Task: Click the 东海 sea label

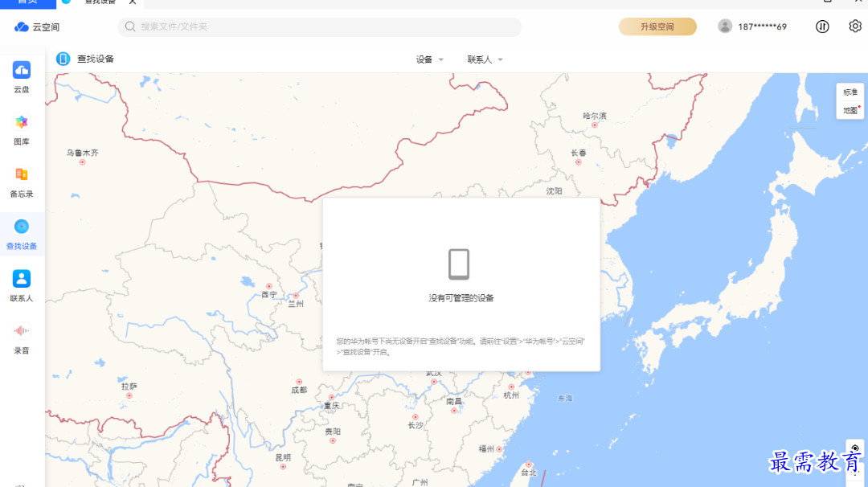Action: tap(565, 398)
